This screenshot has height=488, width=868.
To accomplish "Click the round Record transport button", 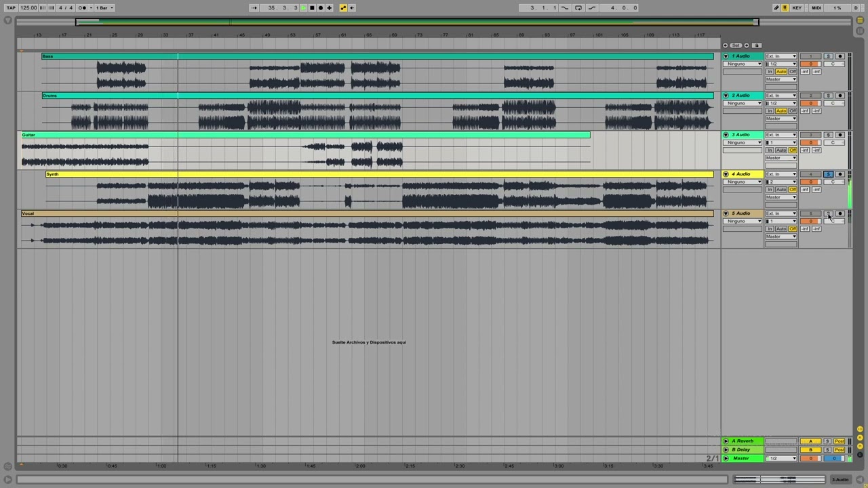I will point(321,7).
